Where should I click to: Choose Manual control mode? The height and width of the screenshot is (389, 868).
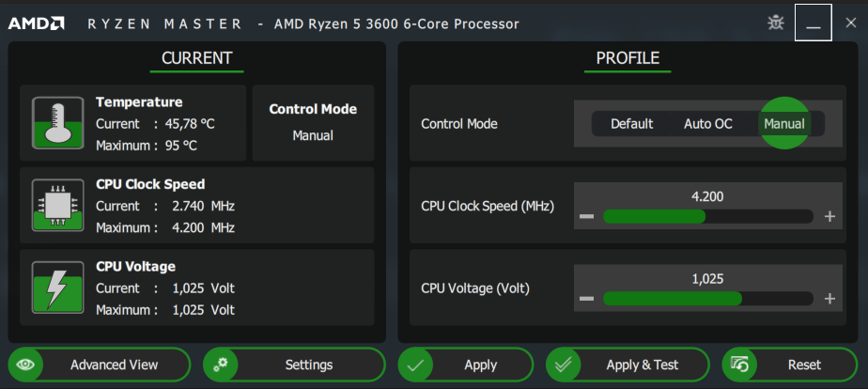[x=783, y=123]
